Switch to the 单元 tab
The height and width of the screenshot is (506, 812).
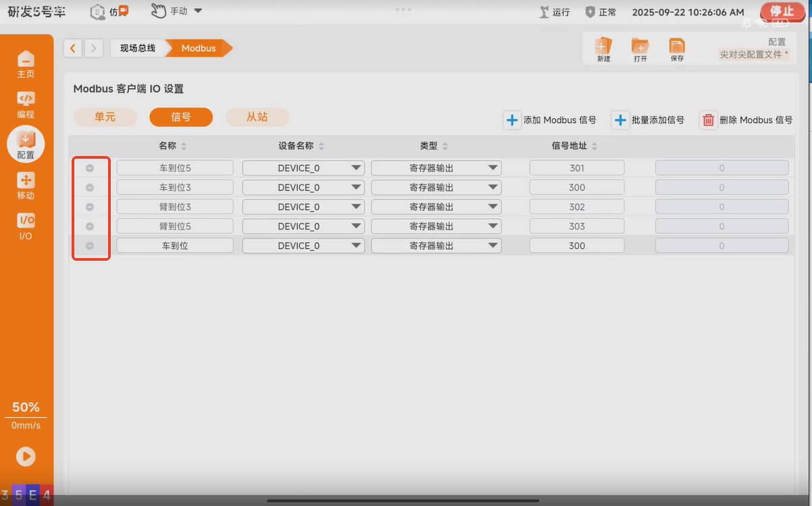coord(105,117)
